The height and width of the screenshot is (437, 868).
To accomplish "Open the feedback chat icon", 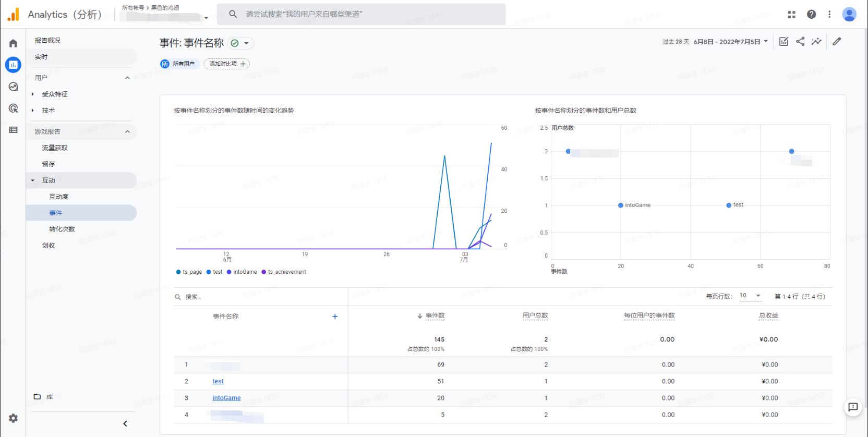I will pyautogui.click(x=853, y=407).
